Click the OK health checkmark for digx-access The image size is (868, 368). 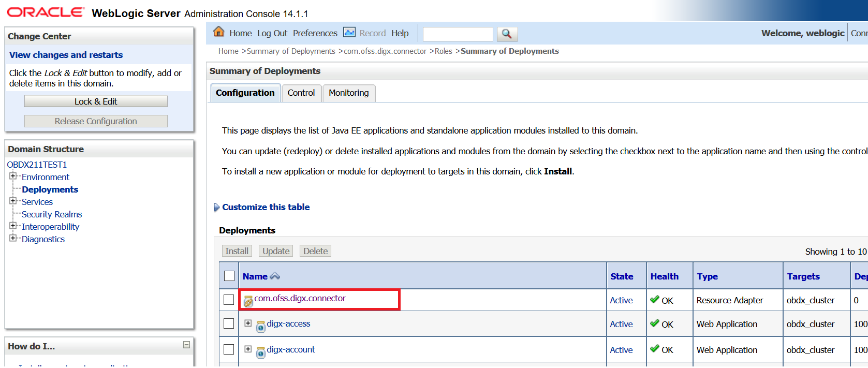(655, 323)
